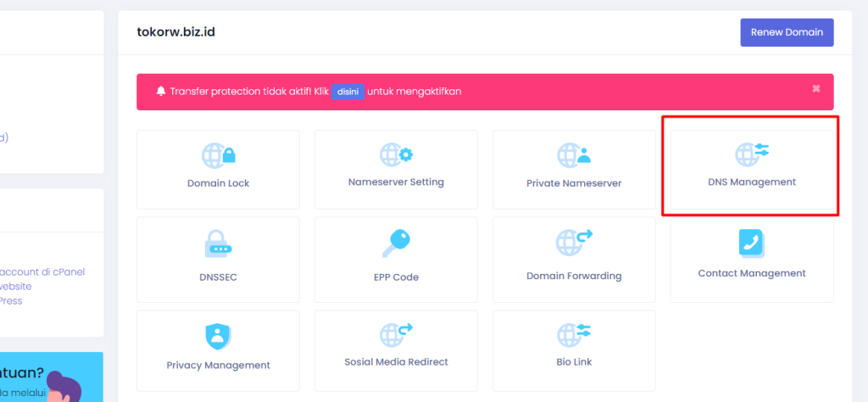Select the Domain Forwarding label
868x402 pixels.
pos(574,276)
